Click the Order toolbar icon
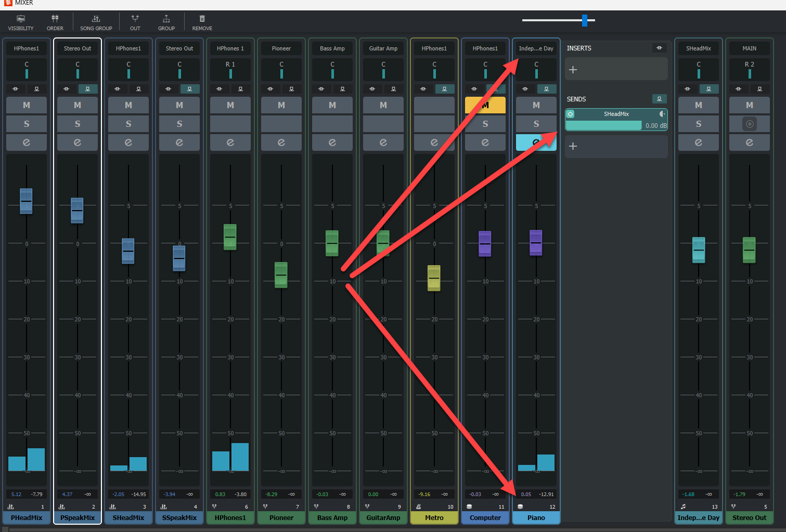The width and height of the screenshot is (786, 532). [x=55, y=22]
